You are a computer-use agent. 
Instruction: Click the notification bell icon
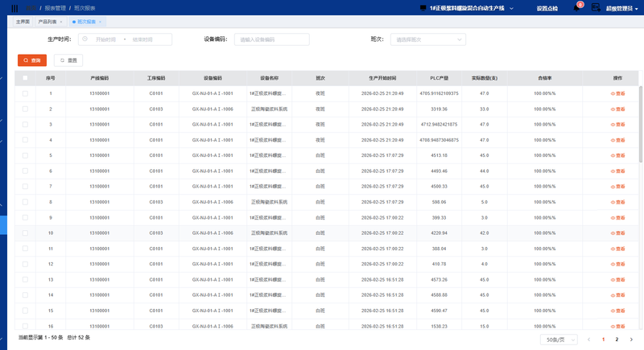(x=576, y=7)
